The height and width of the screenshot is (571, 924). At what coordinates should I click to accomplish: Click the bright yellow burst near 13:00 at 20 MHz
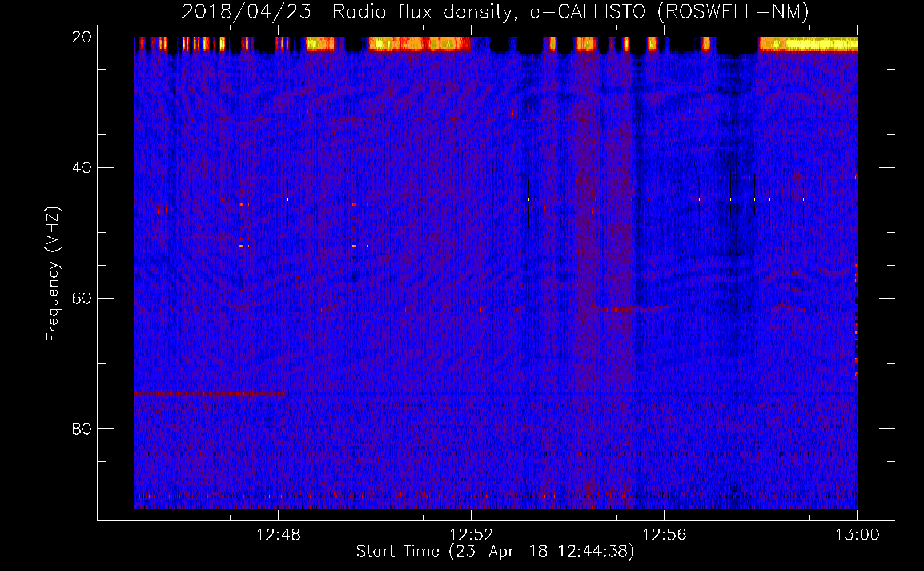tap(808, 43)
